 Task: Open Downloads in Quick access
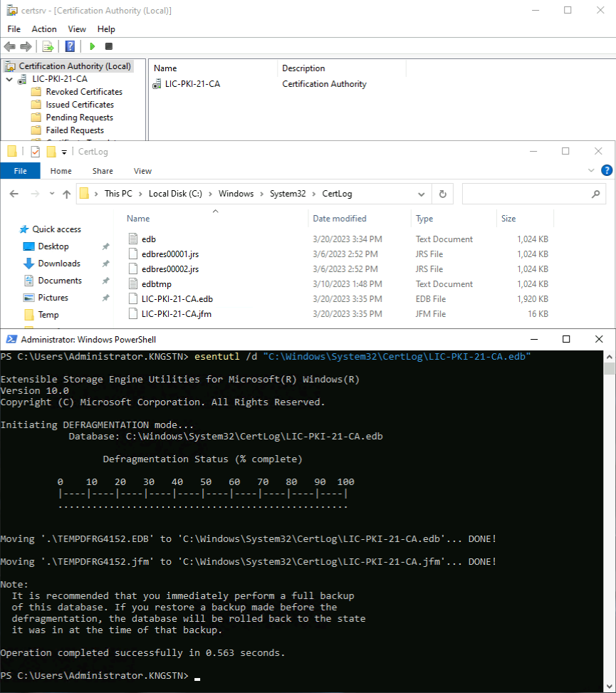[x=59, y=264]
